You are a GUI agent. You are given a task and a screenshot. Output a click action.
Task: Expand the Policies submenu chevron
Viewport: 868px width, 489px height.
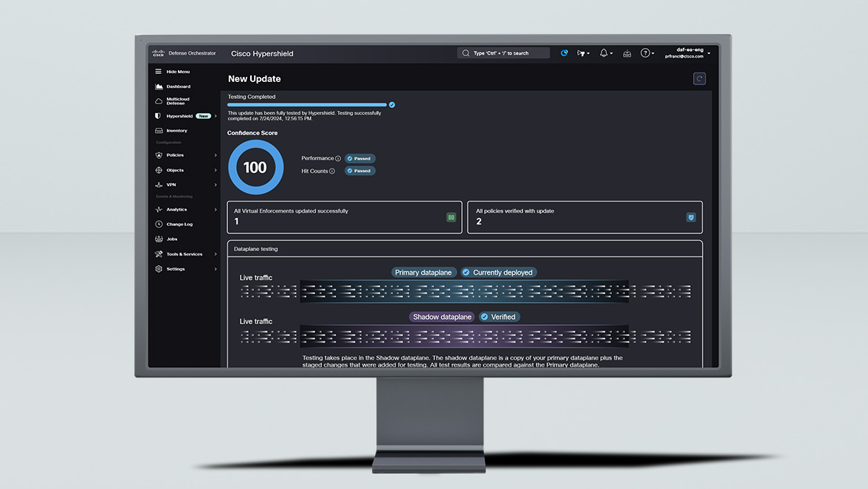[216, 155]
